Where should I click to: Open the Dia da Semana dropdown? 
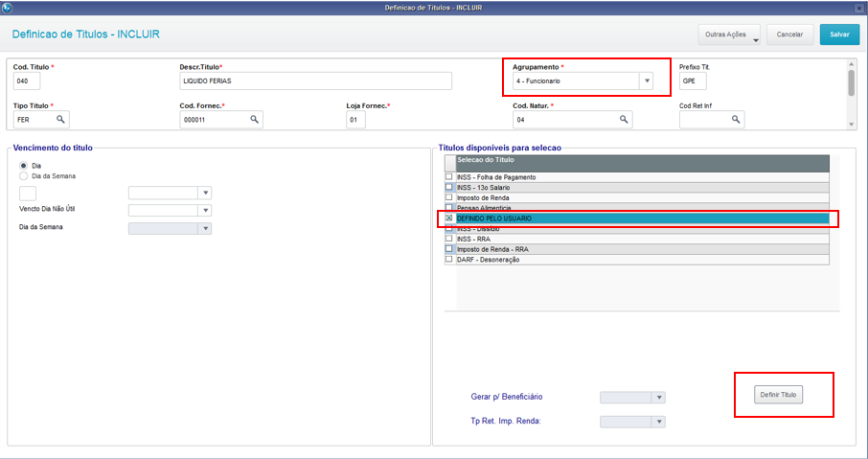click(205, 228)
